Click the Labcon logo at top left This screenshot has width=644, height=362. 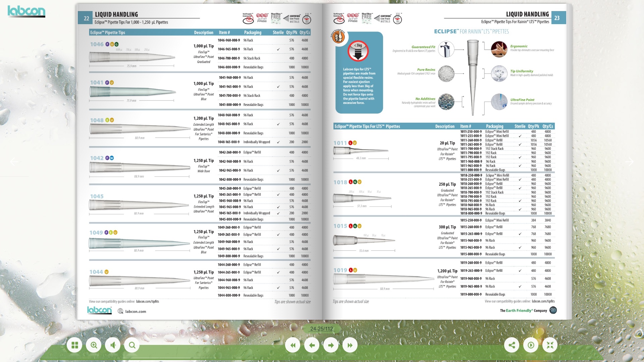click(x=26, y=11)
